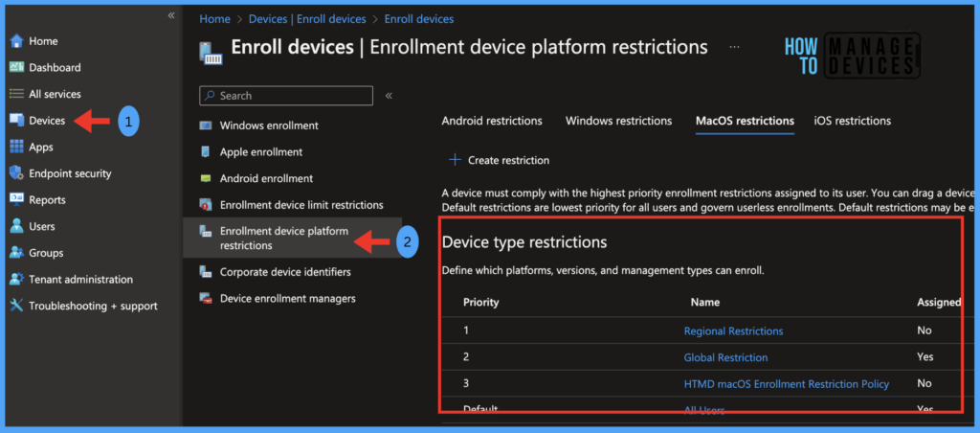Open the Dashboard chart icon
980x433 pixels.
[x=16, y=68]
